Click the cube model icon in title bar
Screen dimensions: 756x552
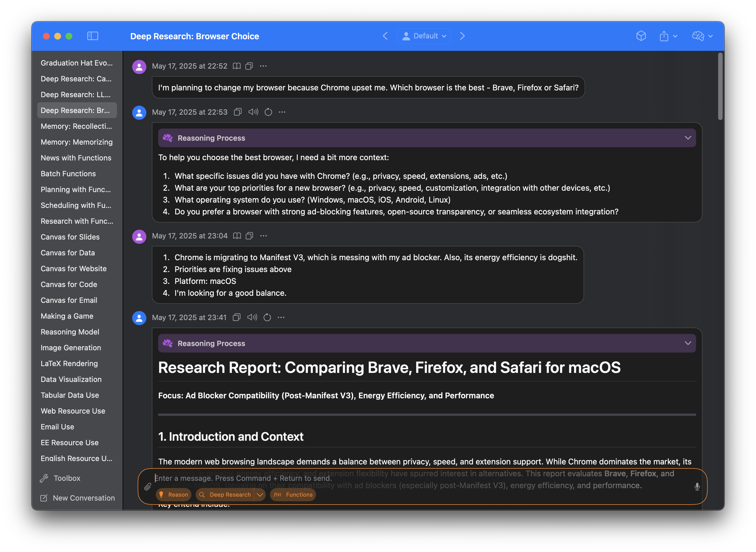(x=641, y=36)
